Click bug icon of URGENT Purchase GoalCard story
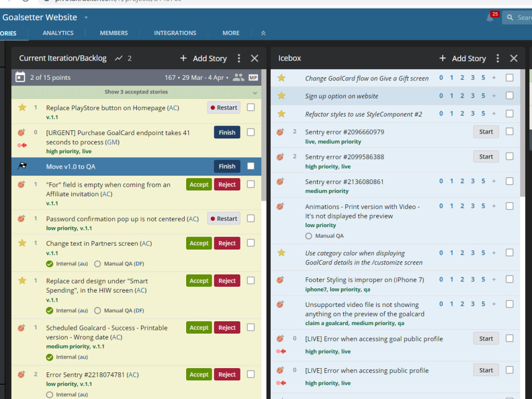 pos(21,132)
